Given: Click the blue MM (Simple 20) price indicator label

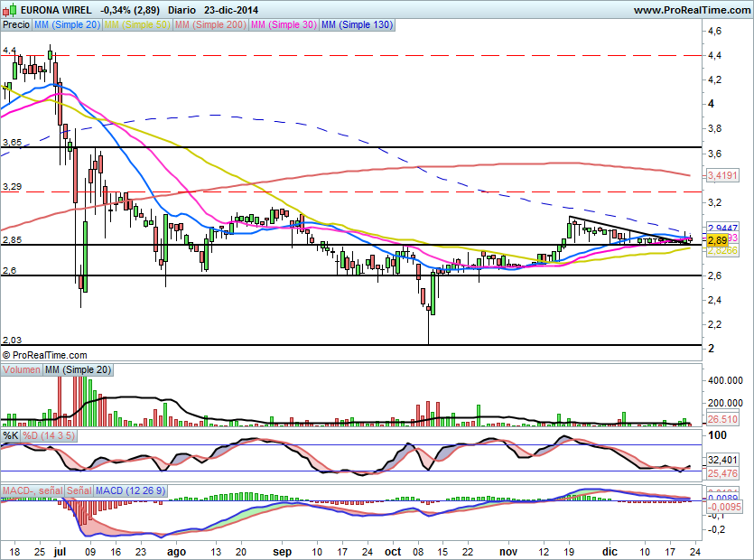Looking at the screenshot, I should (x=67, y=25).
